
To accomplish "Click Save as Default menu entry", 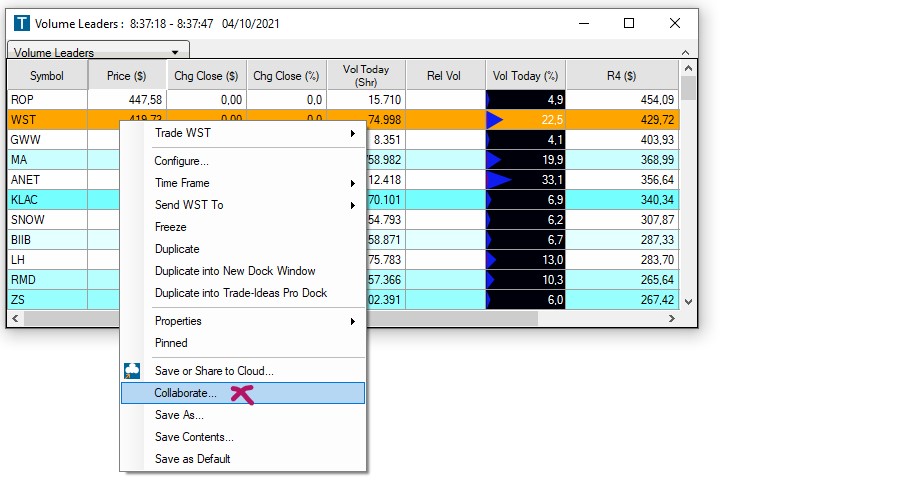I will pos(193,459).
